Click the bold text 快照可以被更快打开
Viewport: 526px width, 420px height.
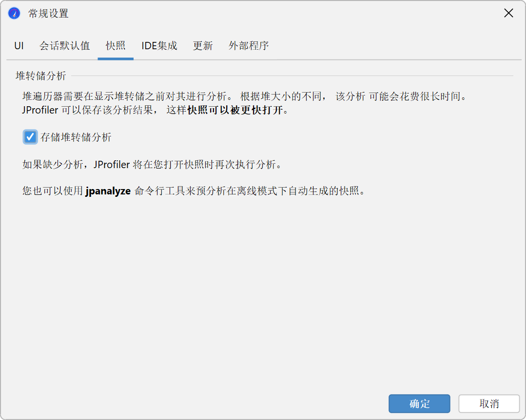pos(235,110)
